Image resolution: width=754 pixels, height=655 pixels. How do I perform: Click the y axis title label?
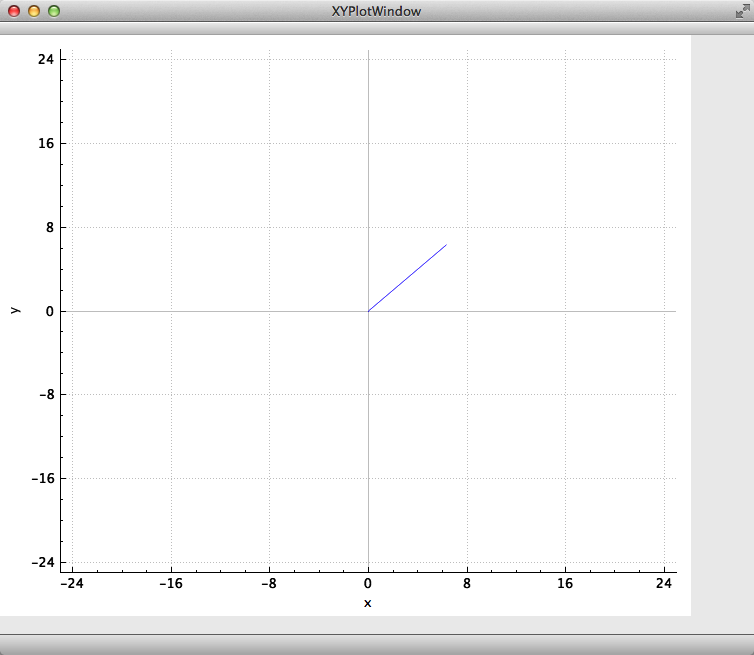point(15,310)
